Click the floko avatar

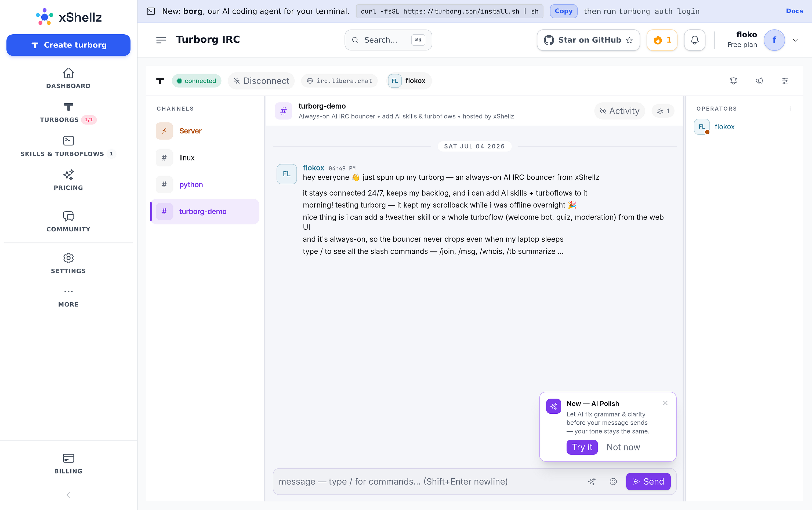[774, 40]
